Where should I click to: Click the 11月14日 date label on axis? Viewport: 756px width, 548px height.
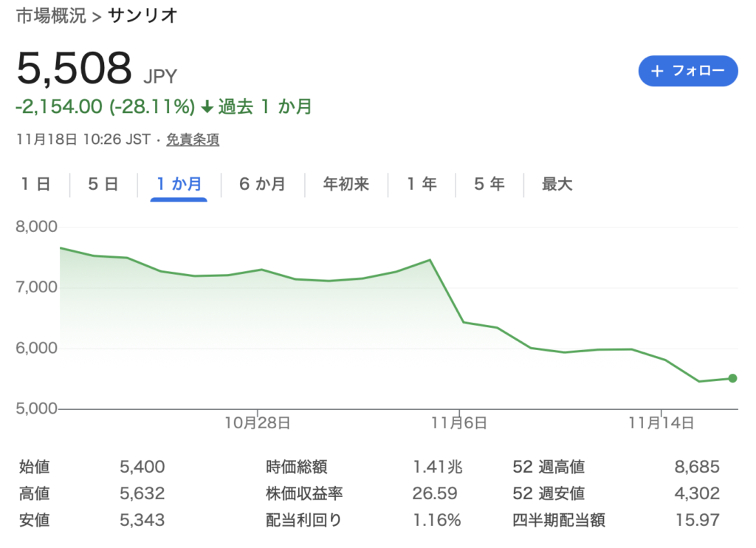tap(661, 423)
